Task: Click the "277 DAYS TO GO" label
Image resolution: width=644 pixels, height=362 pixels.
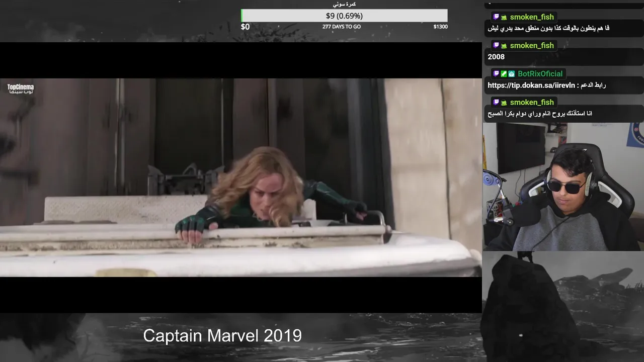Action: point(342,27)
